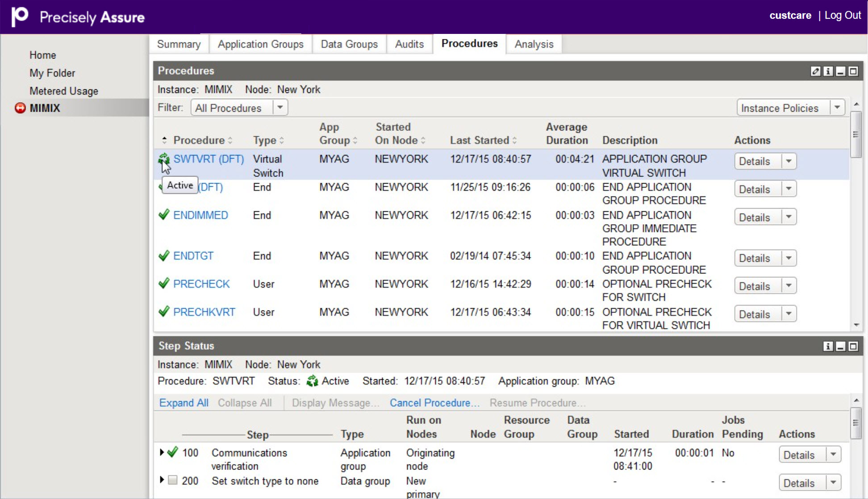Click completed checkmark for step 100
Viewport: 868px width, 499px height.
(173, 452)
